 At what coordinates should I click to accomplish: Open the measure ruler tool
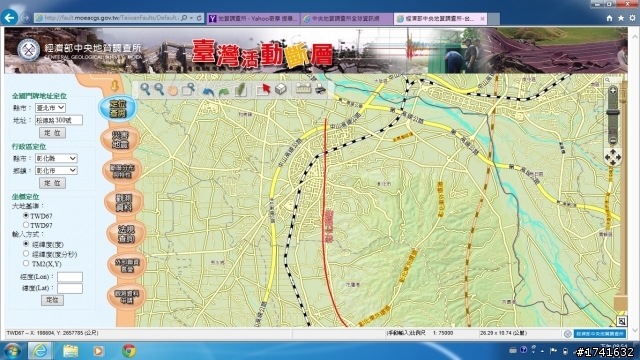click(303, 89)
